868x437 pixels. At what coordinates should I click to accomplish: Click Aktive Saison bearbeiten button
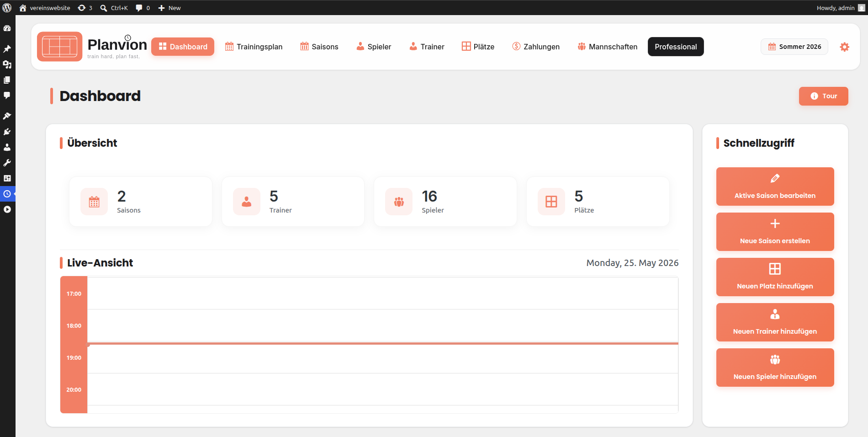[x=775, y=187]
